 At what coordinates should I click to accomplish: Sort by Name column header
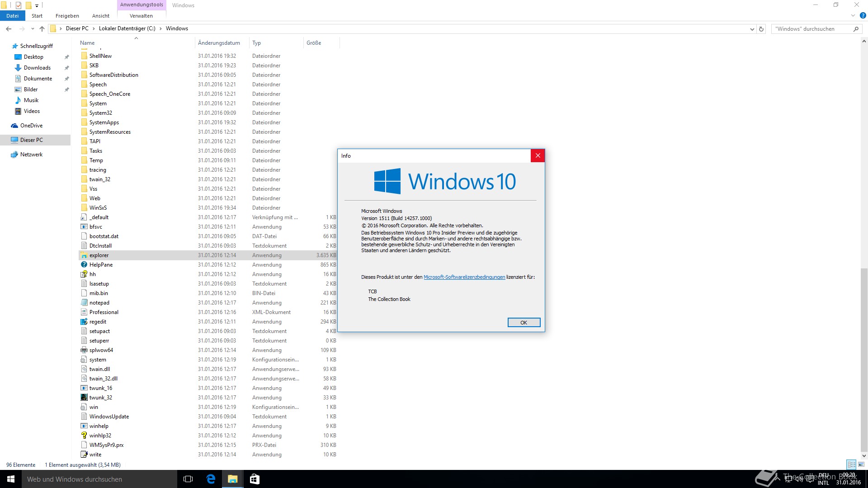click(x=137, y=43)
